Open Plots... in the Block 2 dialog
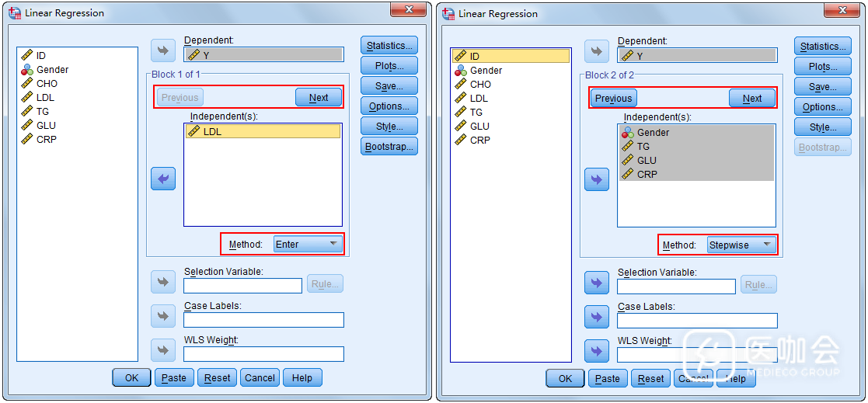This screenshot has width=868, height=403. pyautogui.click(x=822, y=67)
